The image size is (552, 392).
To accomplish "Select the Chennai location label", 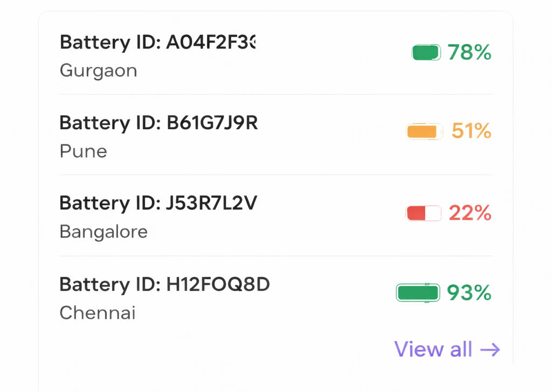I will (x=97, y=313).
